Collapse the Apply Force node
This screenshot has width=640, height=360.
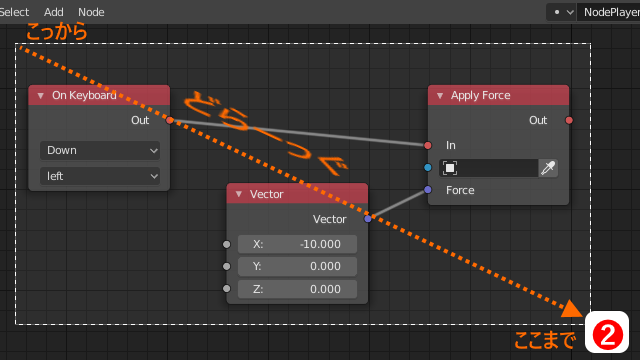coord(440,96)
